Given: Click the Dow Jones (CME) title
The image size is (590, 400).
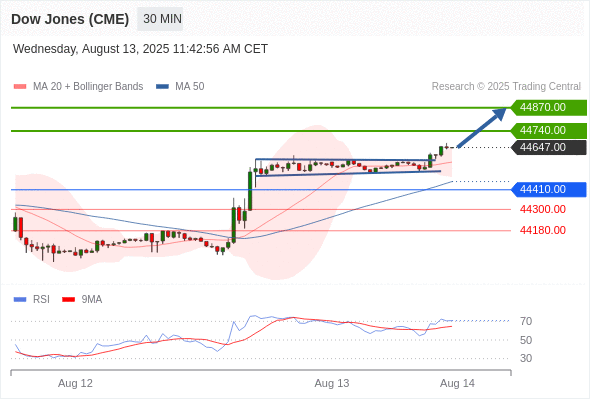Looking at the screenshot, I should (x=70, y=19).
